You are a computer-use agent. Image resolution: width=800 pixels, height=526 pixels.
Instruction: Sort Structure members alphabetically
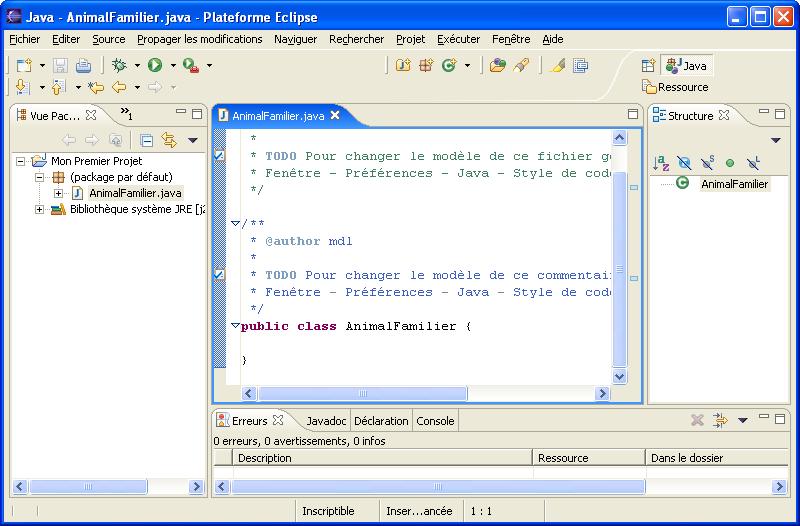tap(661, 162)
